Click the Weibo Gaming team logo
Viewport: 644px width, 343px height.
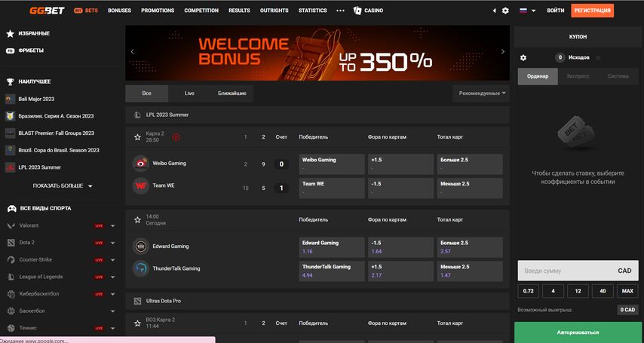[141, 164]
